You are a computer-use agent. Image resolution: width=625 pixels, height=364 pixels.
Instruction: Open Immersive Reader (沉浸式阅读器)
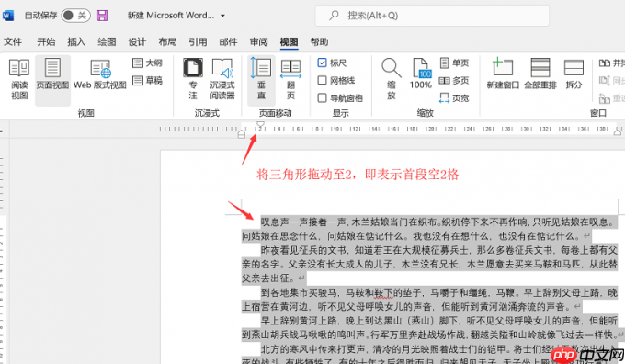point(222,79)
